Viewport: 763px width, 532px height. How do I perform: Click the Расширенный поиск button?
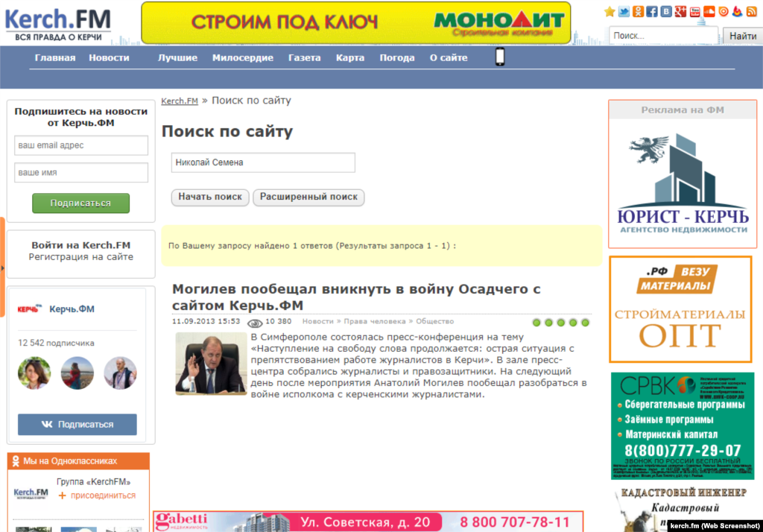pos(308,197)
